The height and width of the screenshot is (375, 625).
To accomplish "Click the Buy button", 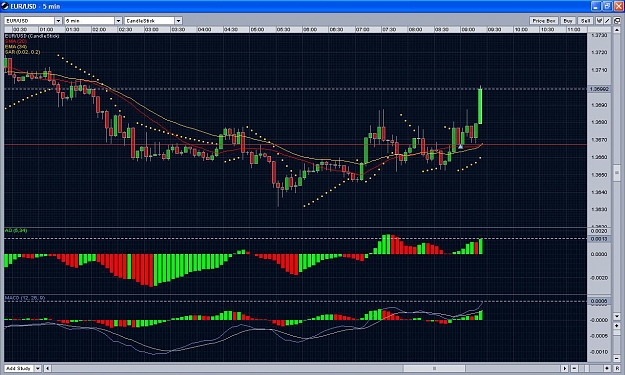I will (568, 21).
